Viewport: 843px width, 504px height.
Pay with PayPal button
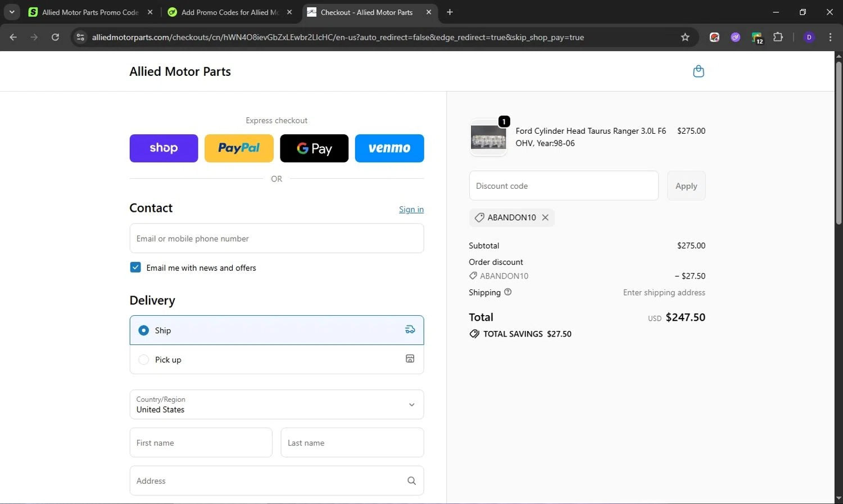[239, 148]
